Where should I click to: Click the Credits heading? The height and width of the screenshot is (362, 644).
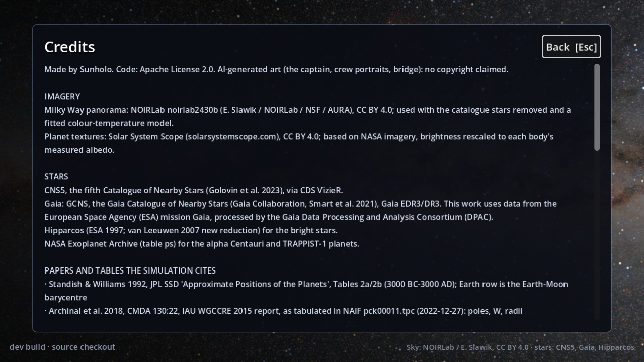point(69,47)
